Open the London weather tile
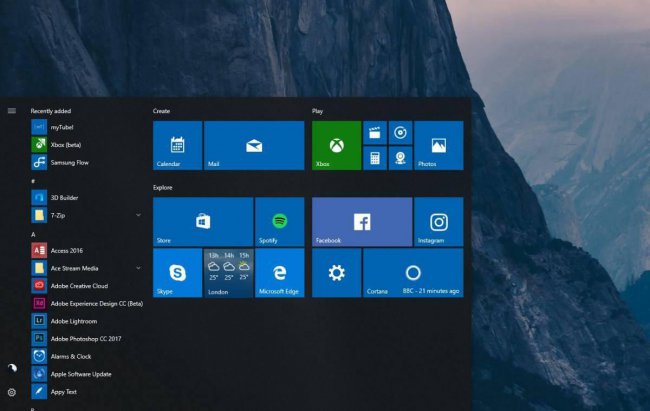This screenshot has height=411, width=650. tap(228, 273)
